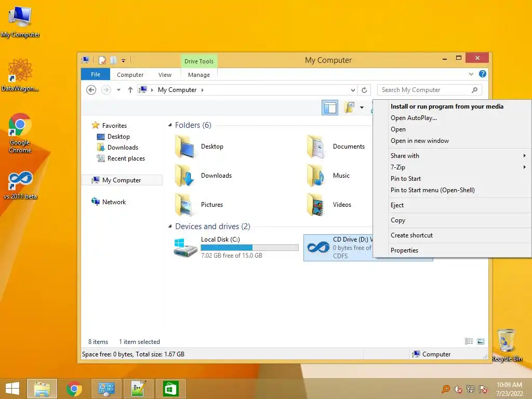Click the New folder quick access icon
The width and height of the screenshot is (532, 399).
click(x=113, y=60)
